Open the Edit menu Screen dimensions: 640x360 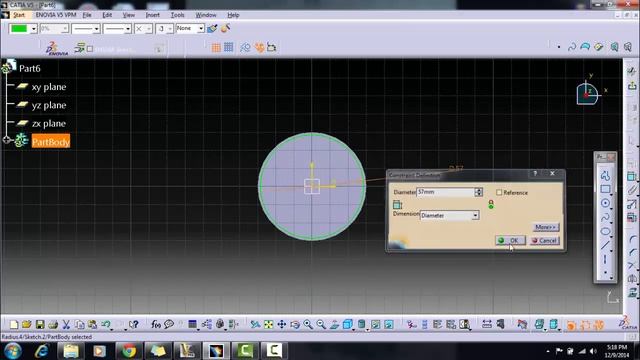(x=107, y=15)
